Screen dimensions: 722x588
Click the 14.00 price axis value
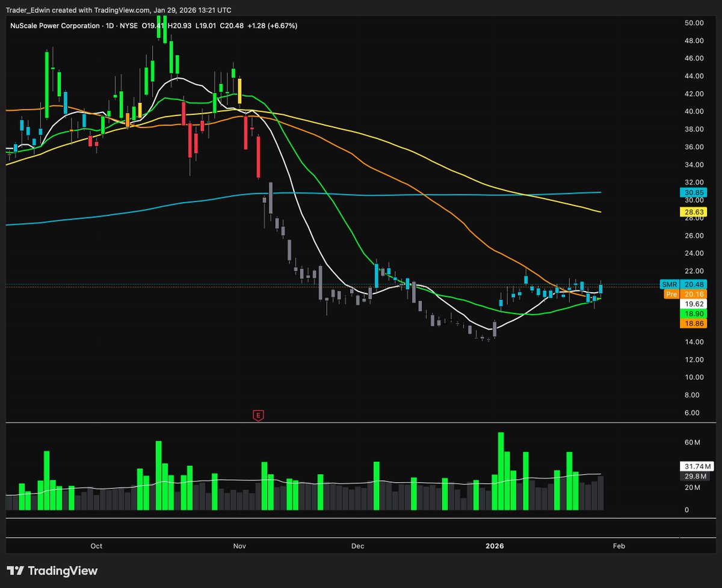click(x=694, y=342)
